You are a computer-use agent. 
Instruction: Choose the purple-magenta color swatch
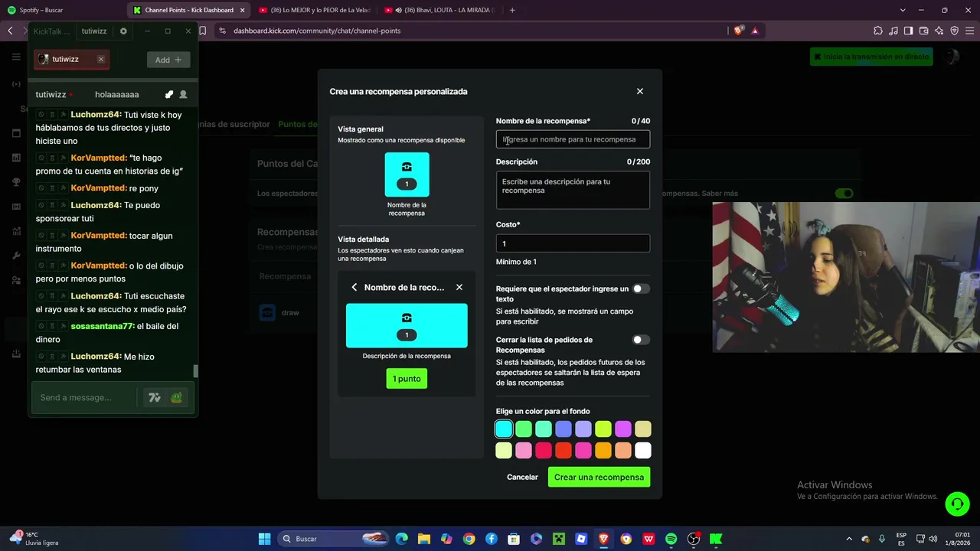pos(623,429)
